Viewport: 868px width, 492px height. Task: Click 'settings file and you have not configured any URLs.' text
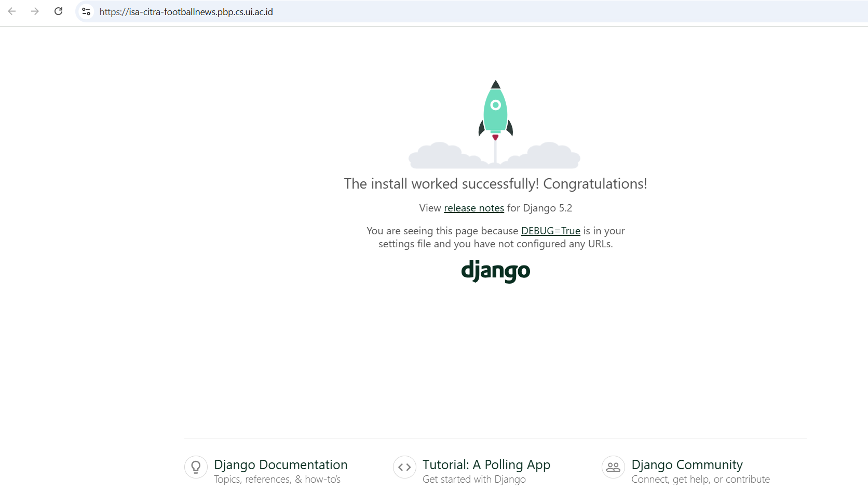[x=495, y=244]
